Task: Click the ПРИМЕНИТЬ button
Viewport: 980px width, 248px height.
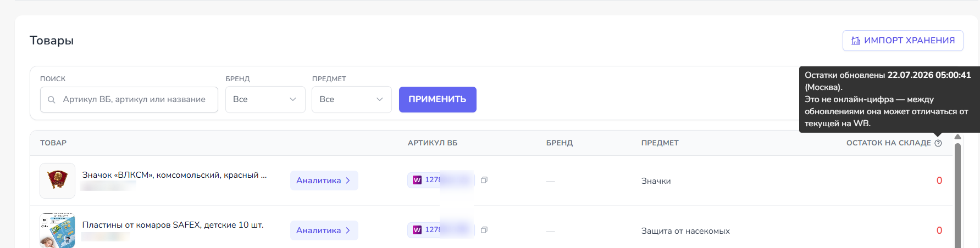Action: coord(438,99)
